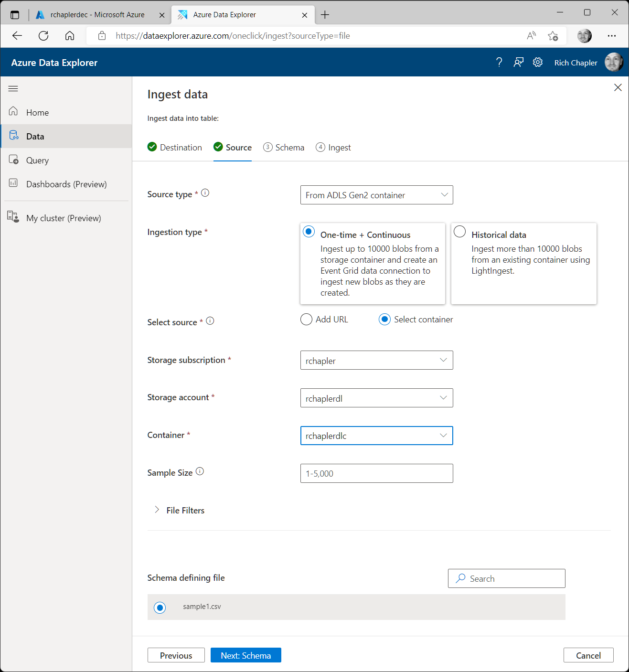Screen dimensions: 629x672
Task: Open Dashboards (Preview) from sidebar
Action: point(66,184)
